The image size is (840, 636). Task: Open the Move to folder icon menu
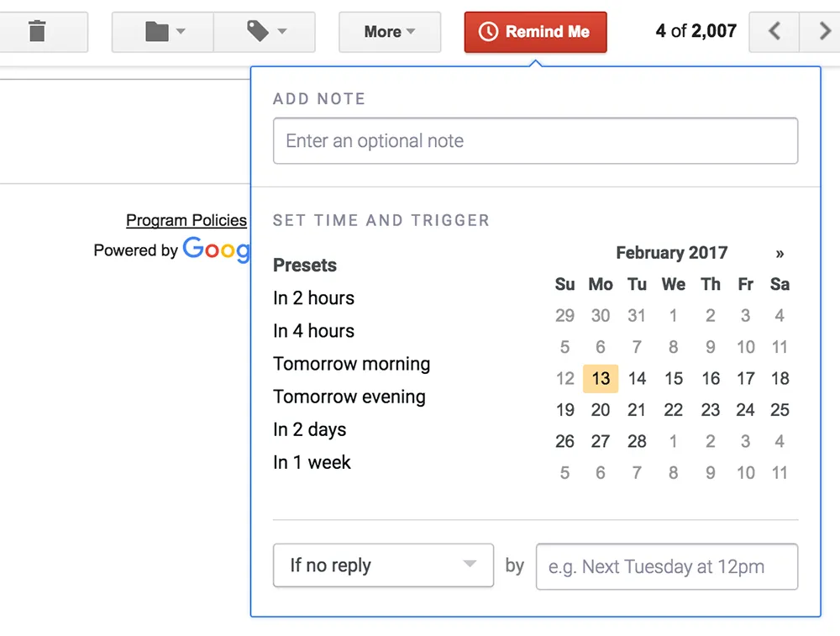pos(162,32)
